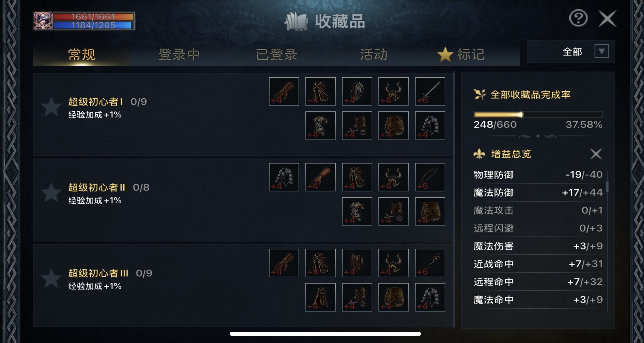Tap the player portrait avatar icon
The height and width of the screenshot is (343, 644).
[43, 21]
